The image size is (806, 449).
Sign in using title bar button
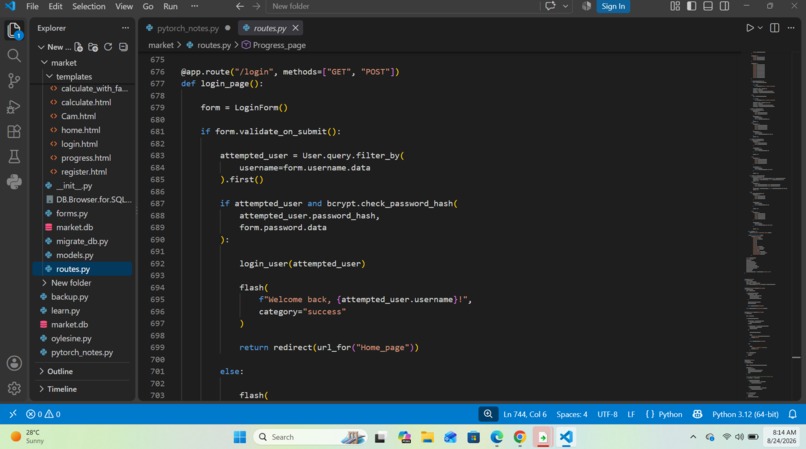pyautogui.click(x=613, y=6)
